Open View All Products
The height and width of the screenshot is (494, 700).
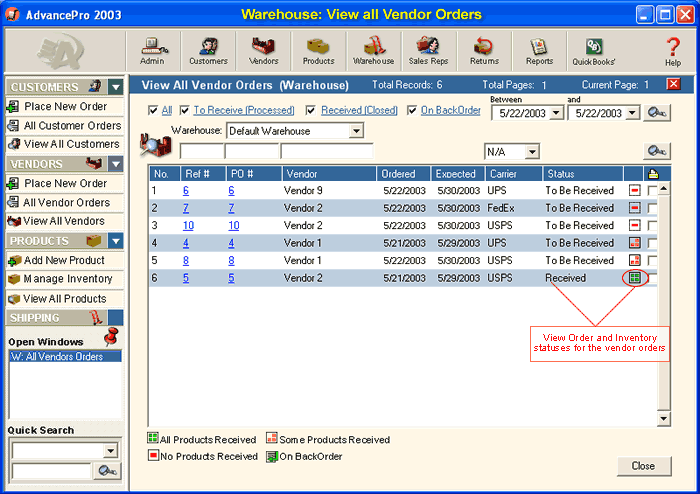pos(65,299)
